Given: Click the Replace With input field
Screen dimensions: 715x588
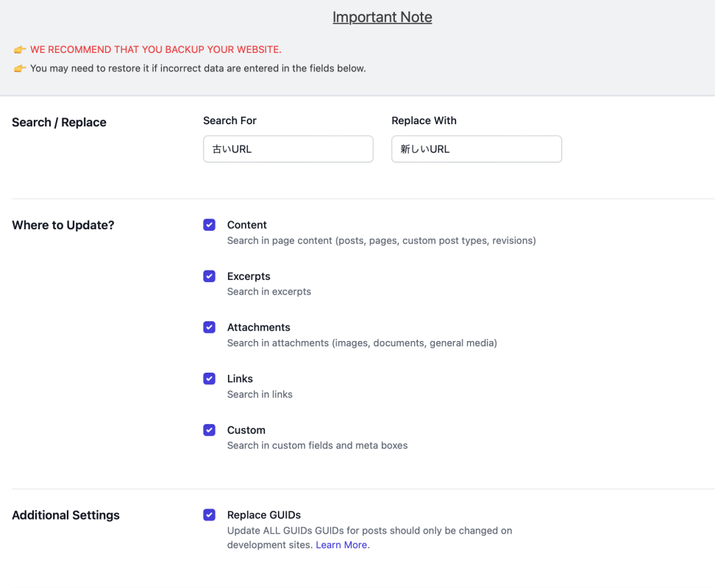Looking at the screenshot, I should click(476, 148).
